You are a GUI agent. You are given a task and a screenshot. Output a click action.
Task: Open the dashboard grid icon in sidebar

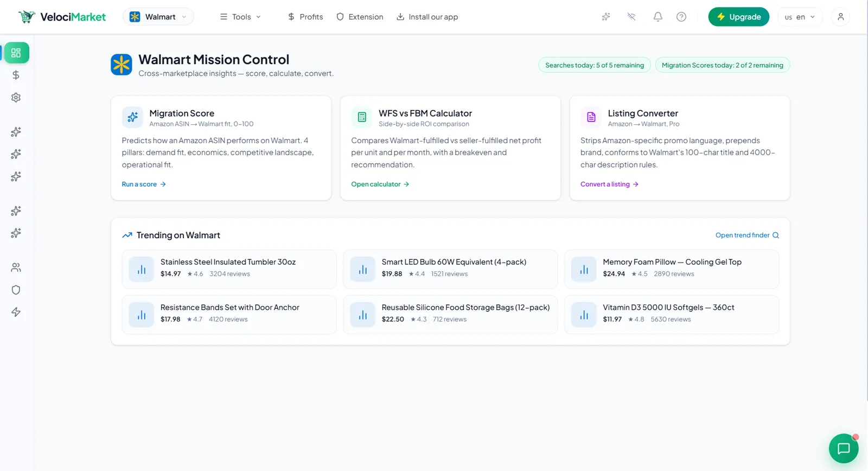point(16,53)
